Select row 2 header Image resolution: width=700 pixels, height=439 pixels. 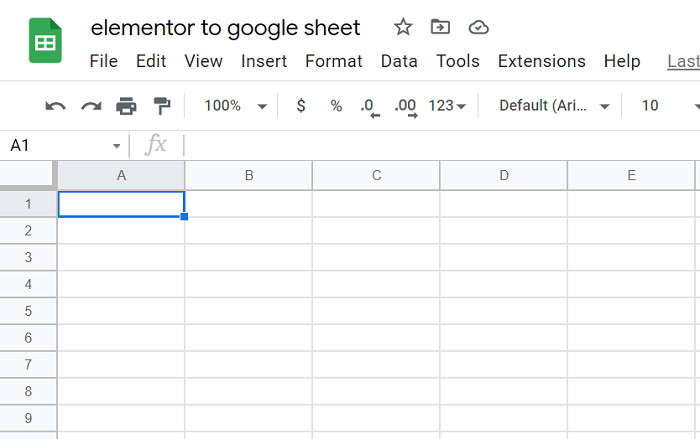pyautogui.click(x=28, y=231)
